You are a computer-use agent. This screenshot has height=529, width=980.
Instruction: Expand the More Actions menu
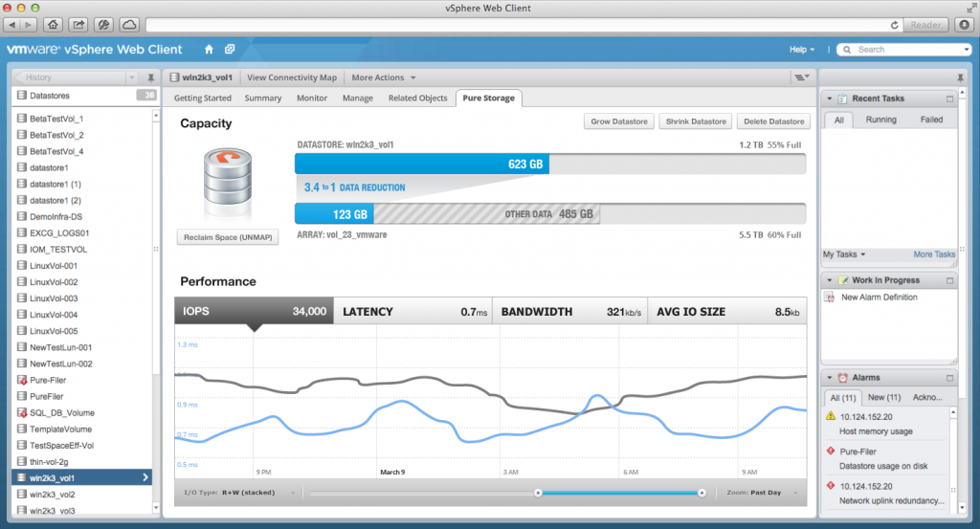tap(384, 77)
